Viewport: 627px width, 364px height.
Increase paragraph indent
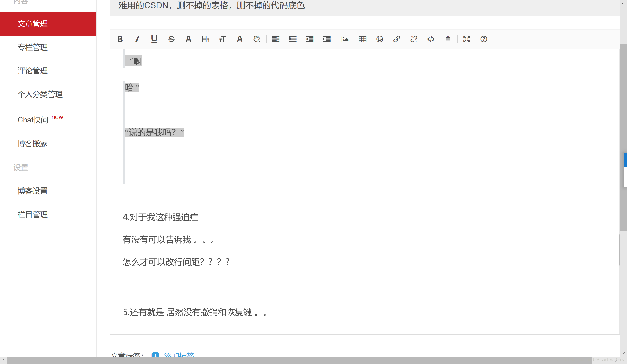pos(327,39)
